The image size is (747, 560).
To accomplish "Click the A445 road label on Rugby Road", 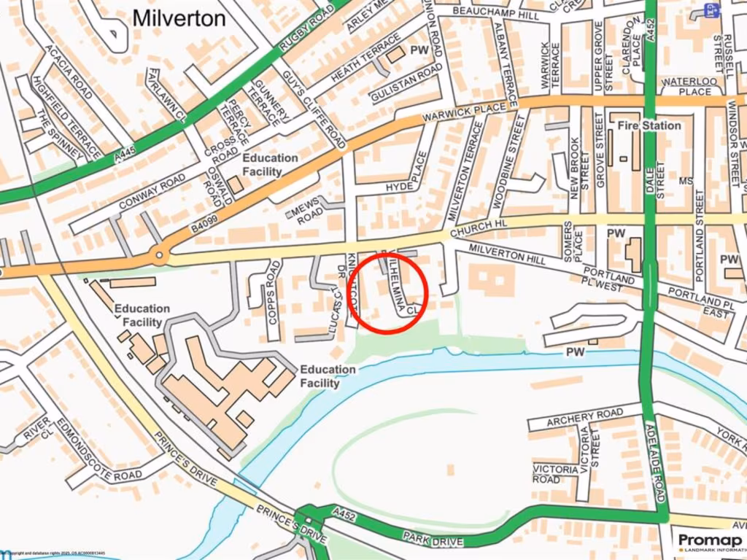I will point(125,156).
